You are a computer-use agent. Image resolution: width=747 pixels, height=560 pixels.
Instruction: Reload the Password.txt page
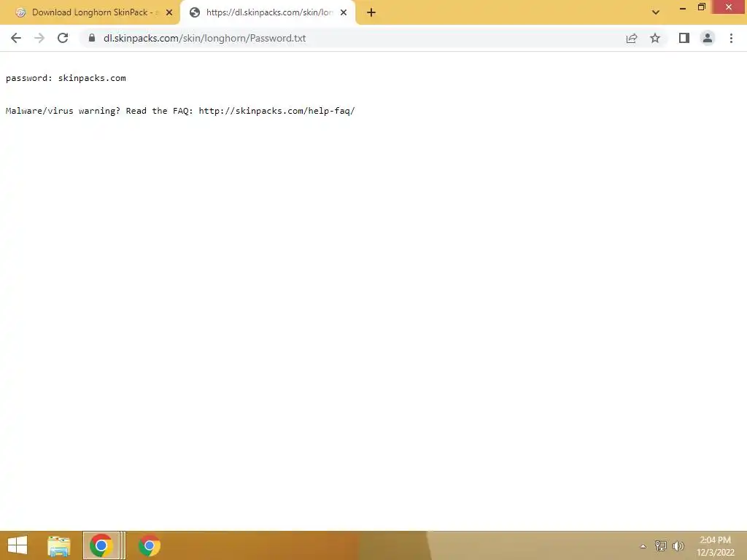63,38
